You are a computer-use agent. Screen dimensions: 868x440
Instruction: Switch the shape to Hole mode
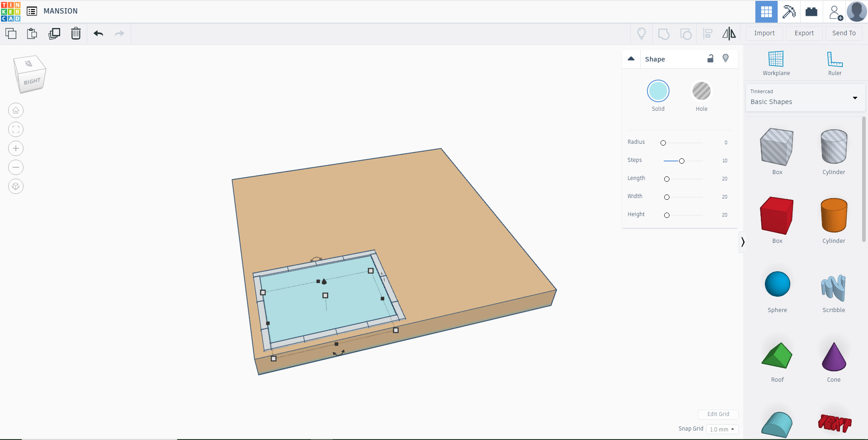[x=701, y=91]
